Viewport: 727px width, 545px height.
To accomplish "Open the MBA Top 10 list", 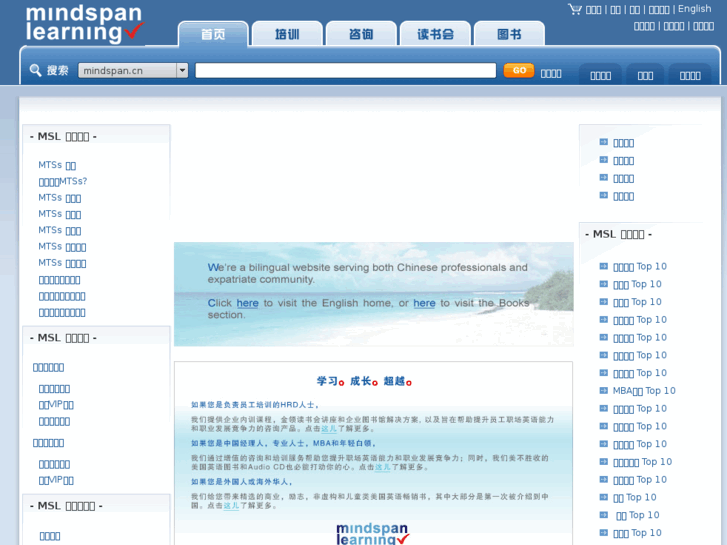I will [644, 391].
